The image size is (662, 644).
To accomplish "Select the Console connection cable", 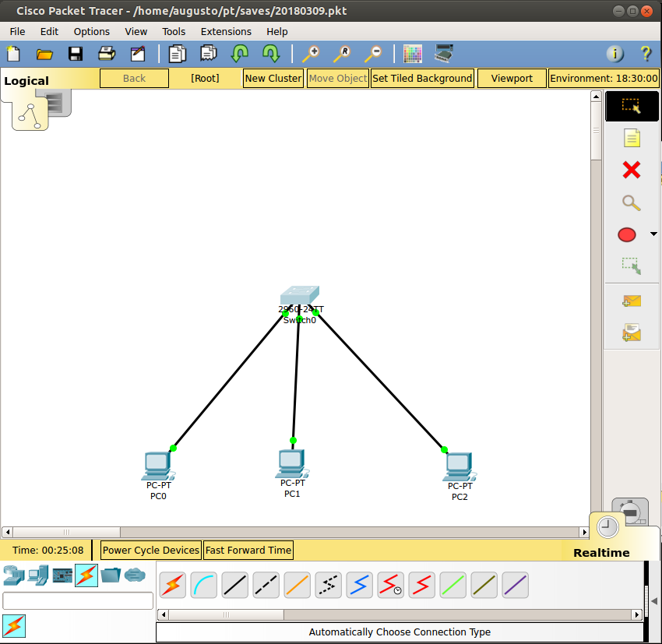I will click(x=203, y=585).
